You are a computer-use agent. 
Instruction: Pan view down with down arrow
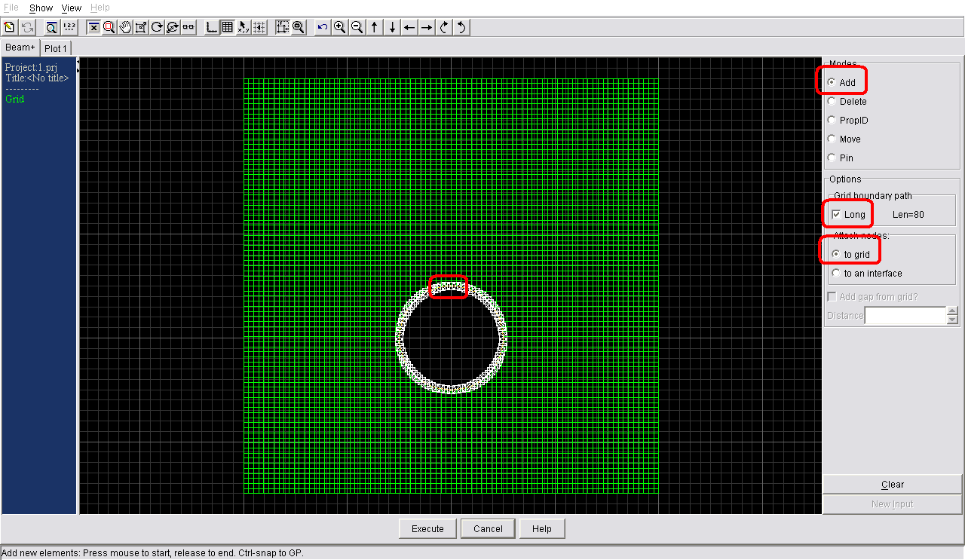[392, 27]
